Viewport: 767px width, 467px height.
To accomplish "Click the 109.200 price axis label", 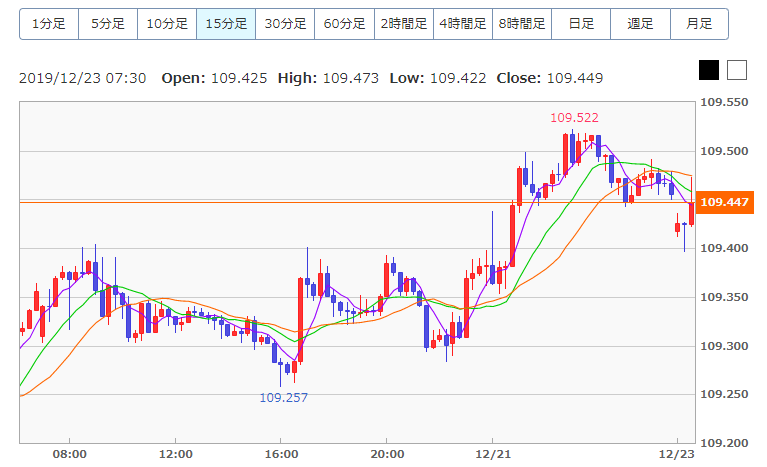I will pyautogui.click(x=724, y=443).
